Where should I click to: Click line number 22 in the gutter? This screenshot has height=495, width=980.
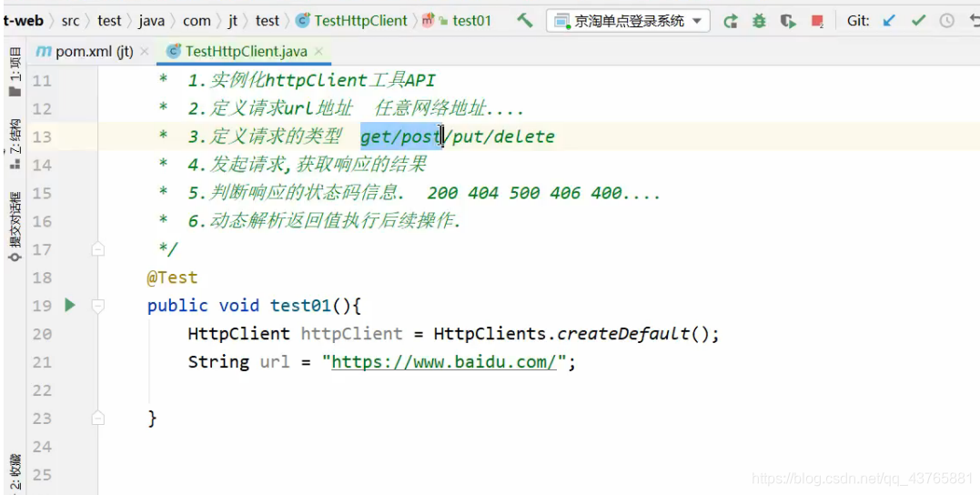click(x=42, y=390)
